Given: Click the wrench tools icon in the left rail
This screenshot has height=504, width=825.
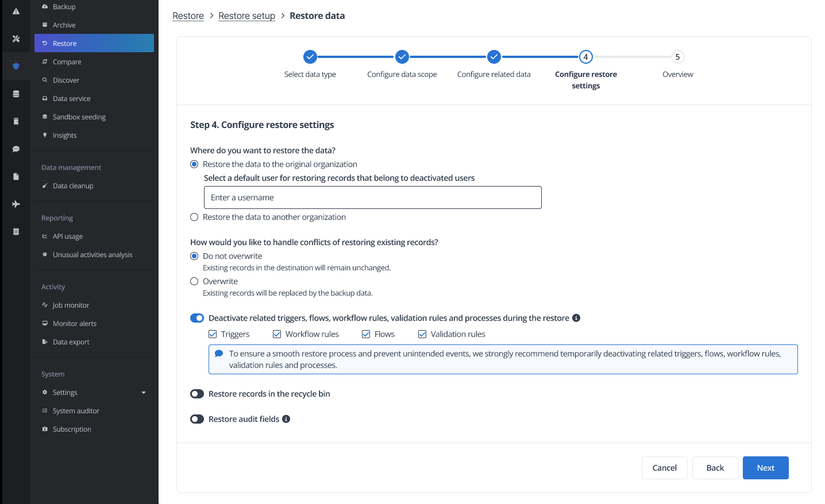Looking at the screenshot, I should pos(16,39).
